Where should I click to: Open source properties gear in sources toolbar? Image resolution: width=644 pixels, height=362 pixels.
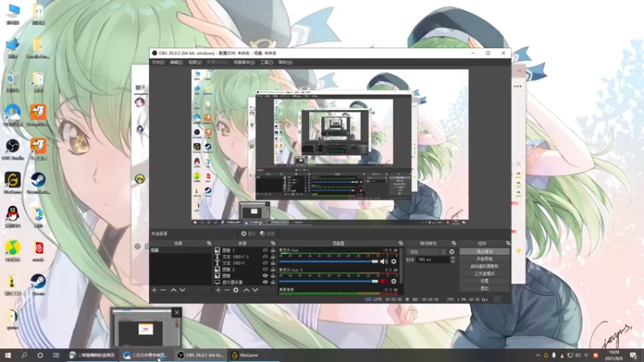[x=236, y=290]
